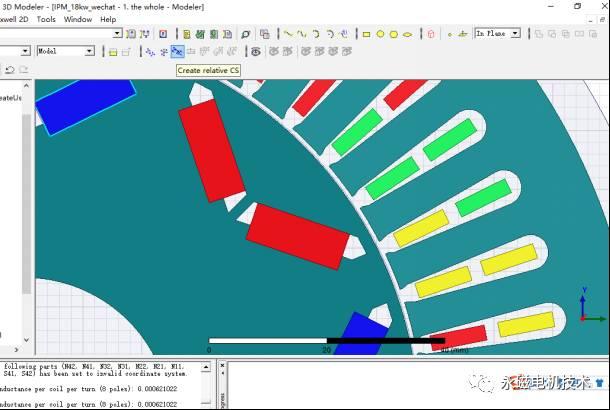Click the notes page icon

click(228, 34)
